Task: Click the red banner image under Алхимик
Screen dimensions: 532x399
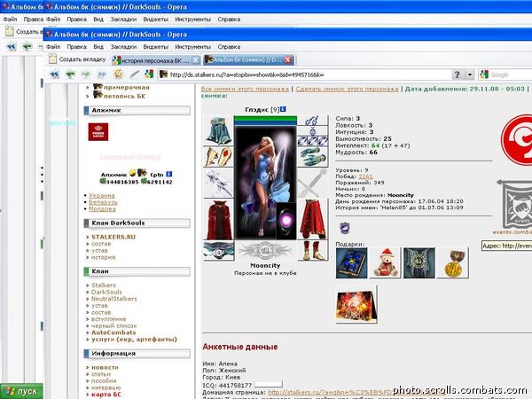Action: click(98, 131)
